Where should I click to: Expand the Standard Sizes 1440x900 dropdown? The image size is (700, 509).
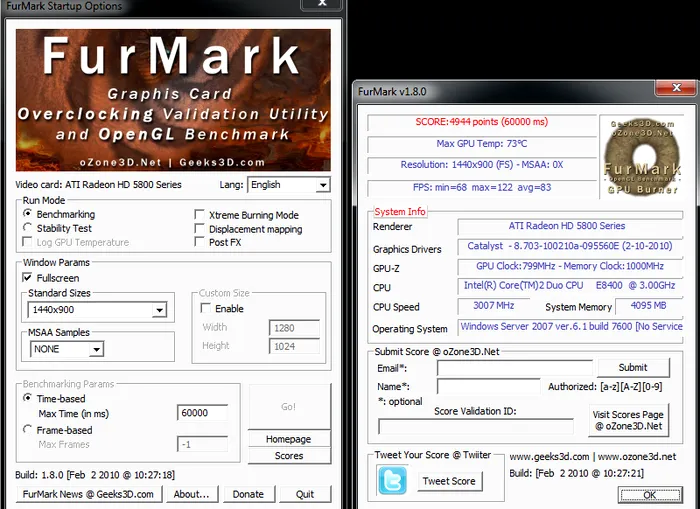[x=97, y=309]
